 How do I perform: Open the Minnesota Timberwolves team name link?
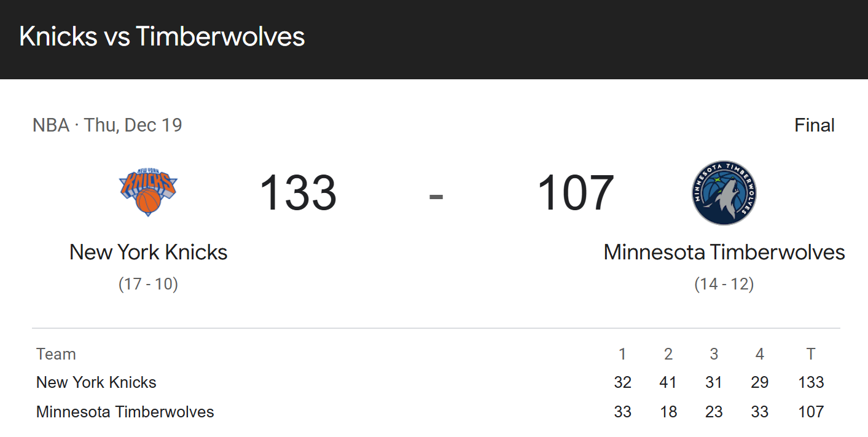point(724,252)
